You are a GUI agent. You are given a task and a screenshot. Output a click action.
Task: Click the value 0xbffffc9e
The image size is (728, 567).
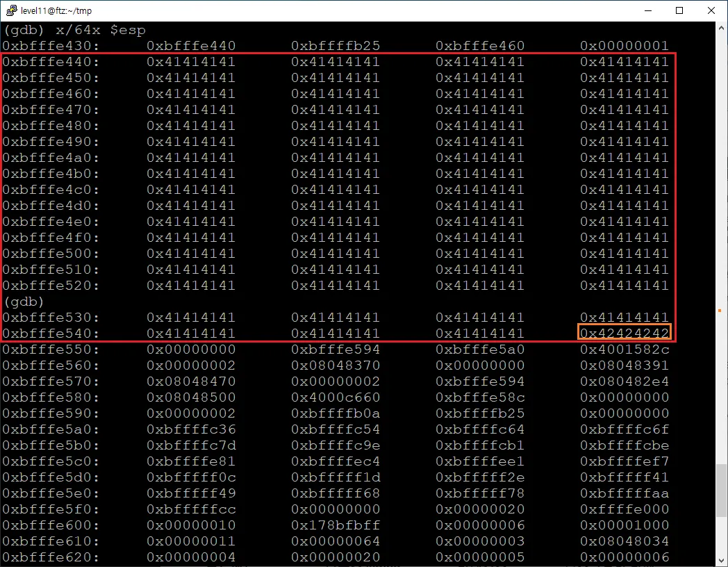336,445
